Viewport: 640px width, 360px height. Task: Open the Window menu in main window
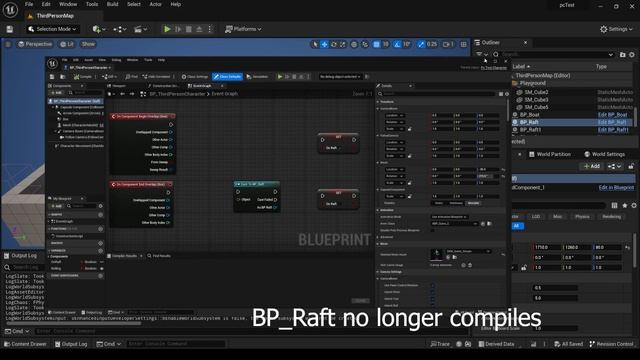(x=68, y=4)
